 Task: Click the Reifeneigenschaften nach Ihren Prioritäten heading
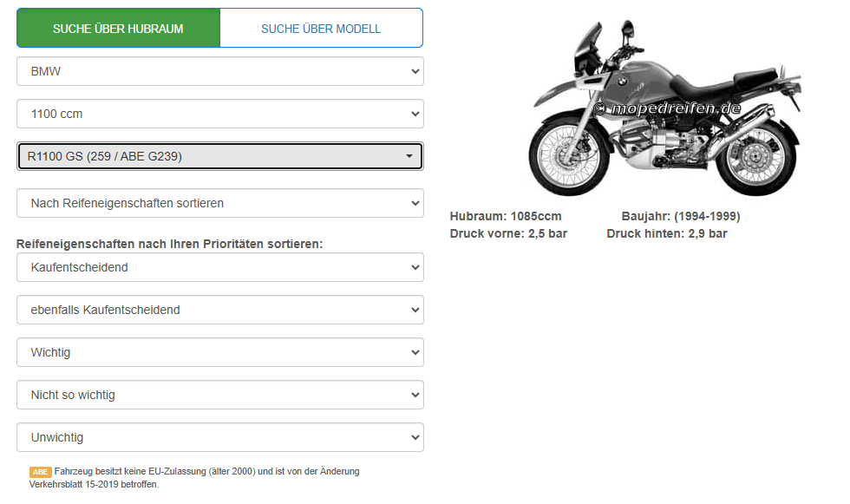(169, 244)
